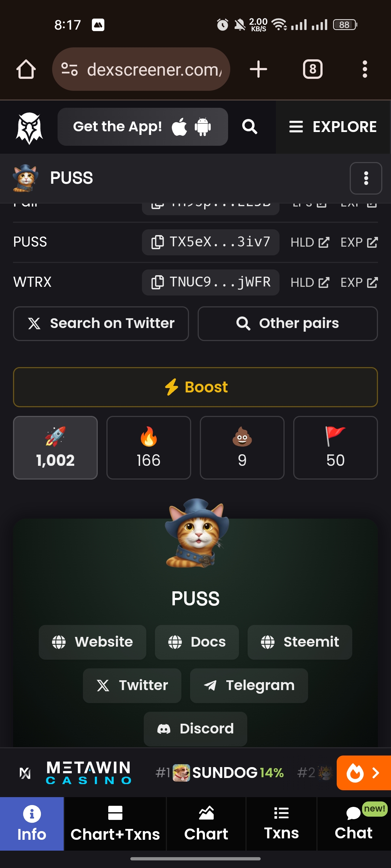Open the PUSS pair options three-dot menu
The image size is (391, 868).
[366, 178]
